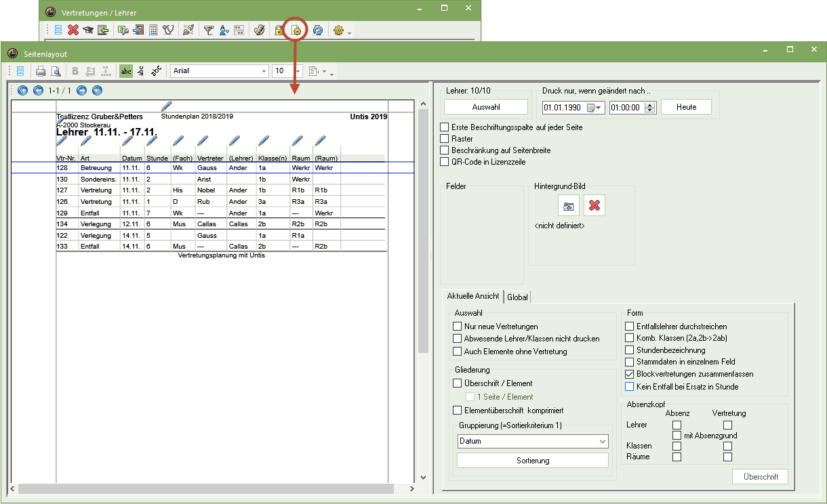Screen dimensions: 827x504
Task: Click the time spinner beside 01:00:00
Action: (651, 107)
